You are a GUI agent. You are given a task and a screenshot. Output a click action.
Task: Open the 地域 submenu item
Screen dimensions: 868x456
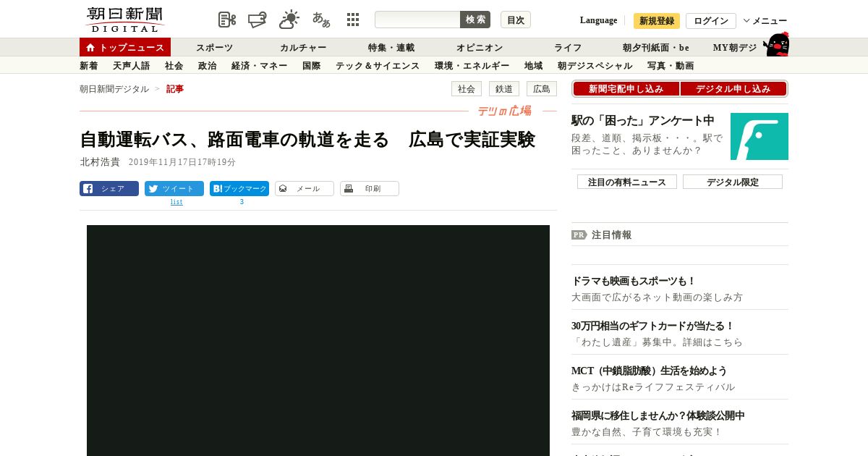[x=533, y=65]
